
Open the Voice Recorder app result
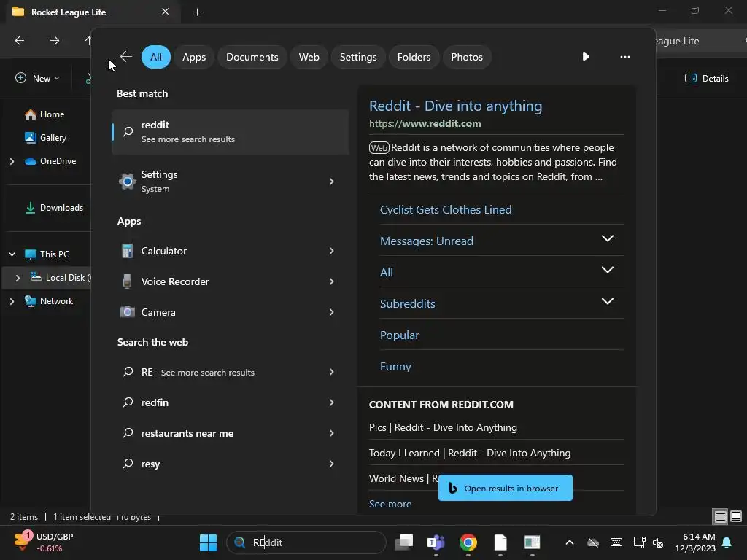(230, 281)
